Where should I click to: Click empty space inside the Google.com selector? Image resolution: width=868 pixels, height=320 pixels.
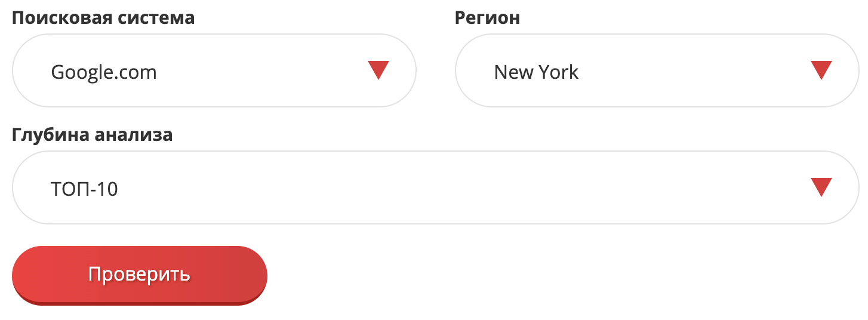pos(263,70)
